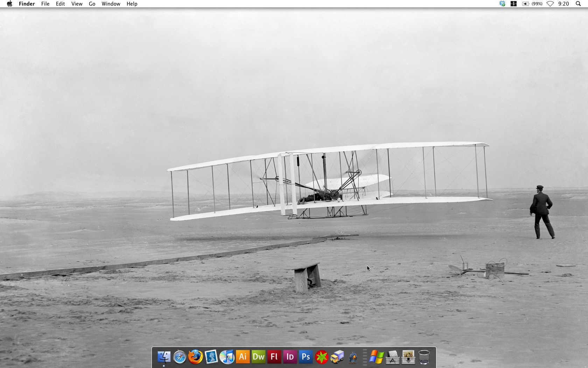Launch Adobe Flash from the Dock

(274, 357)
